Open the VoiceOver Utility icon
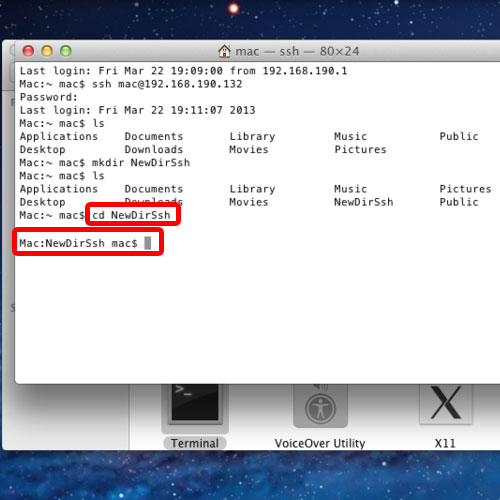The height and width of the screenshot is (500, 500). coord(320,405)
